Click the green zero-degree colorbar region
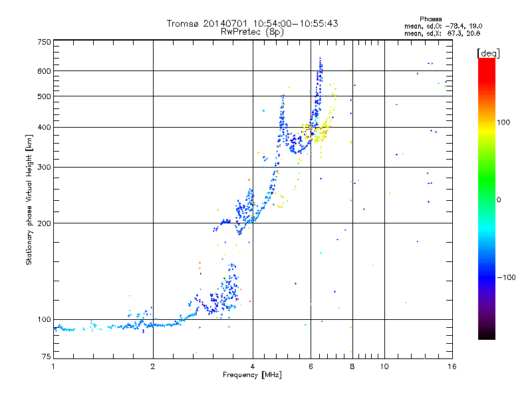 (486, 199)
